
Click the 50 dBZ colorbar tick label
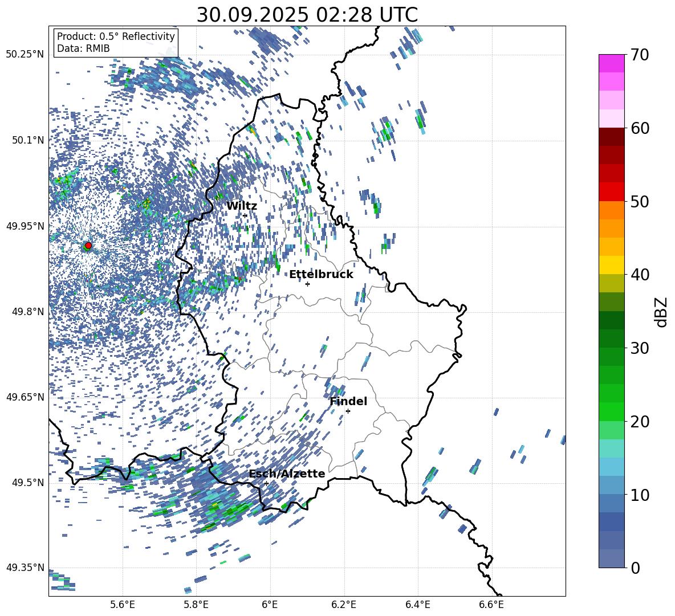click(x=639, y=202)
